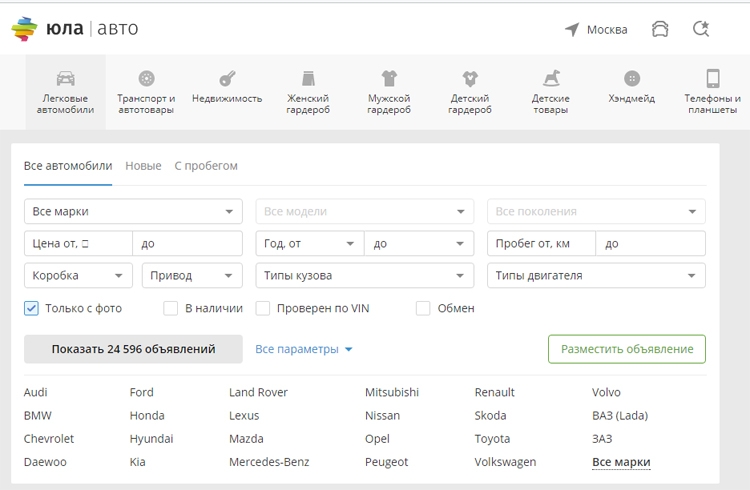Switch to the Новые tab
Screen dimensions: 750x490
(x=143, y=166)
